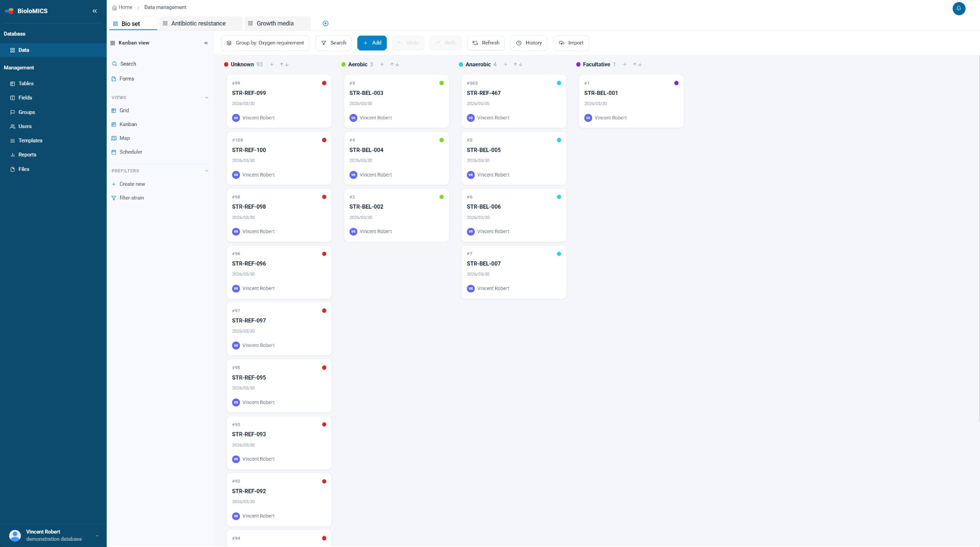980x547 pixels.
Task: Go to Reports in the sidebar
Action: click(x=27, y=155)
